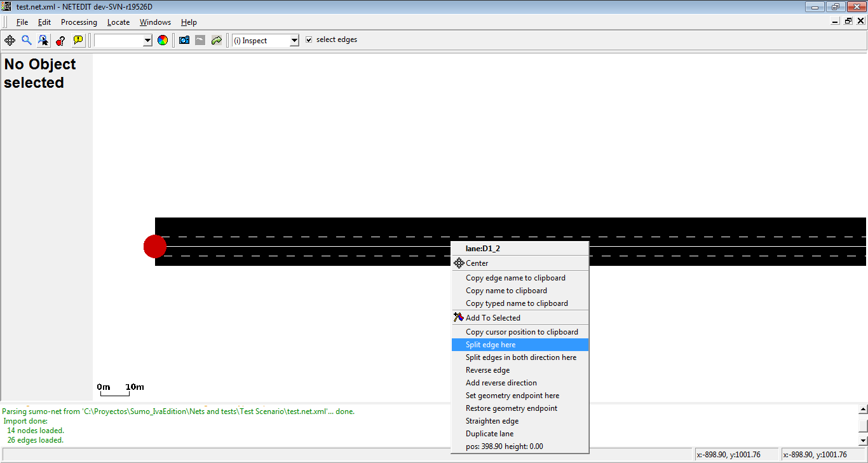Expand the Inspect mode dropdown

(294, 41)
